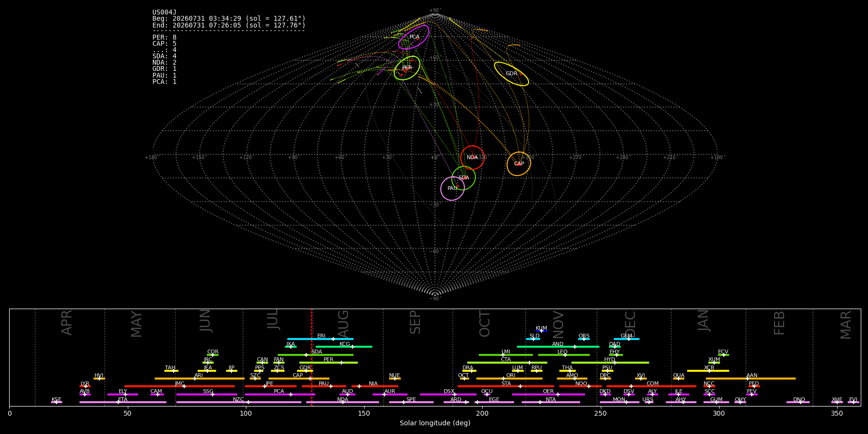
Task: Select the 'GDR: 1' count in the legend
Action: click(164, 69)
